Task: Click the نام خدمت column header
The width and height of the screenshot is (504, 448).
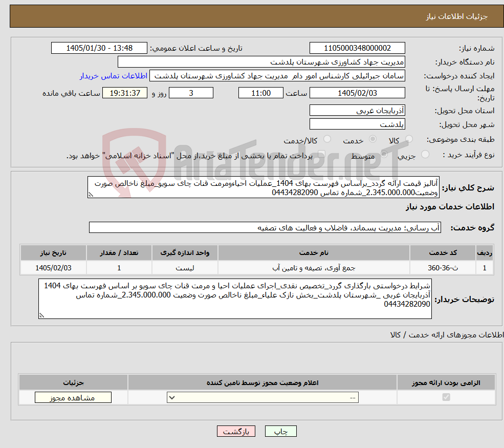Action: click(x=314, y=253)
